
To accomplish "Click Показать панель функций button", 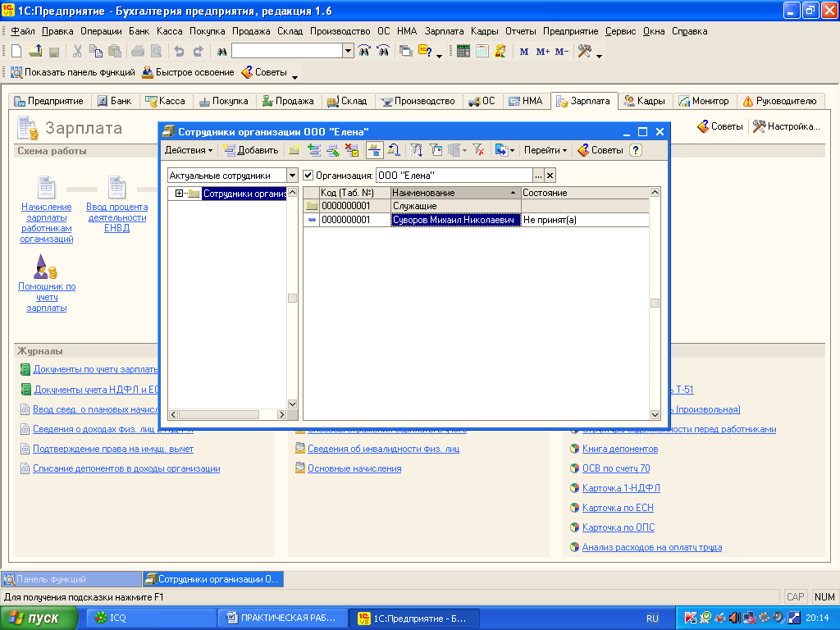I will tap(73, 72).
